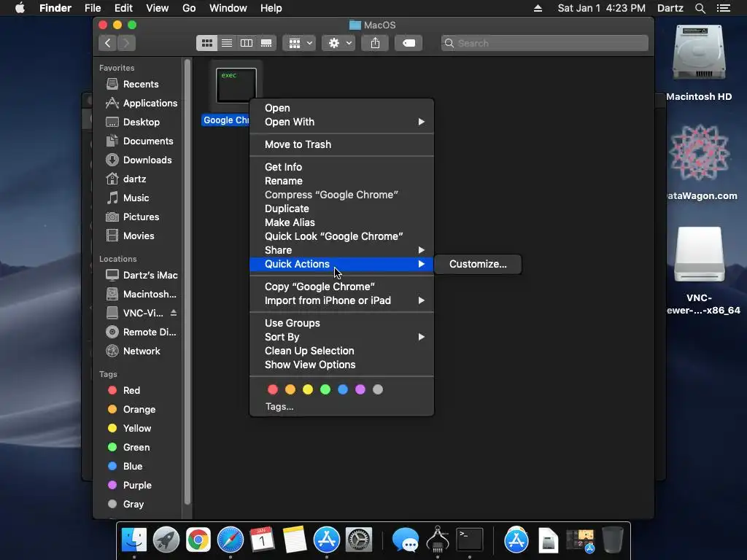Open Terminal from Dock
747x560 pixels.
coord(470,540)
